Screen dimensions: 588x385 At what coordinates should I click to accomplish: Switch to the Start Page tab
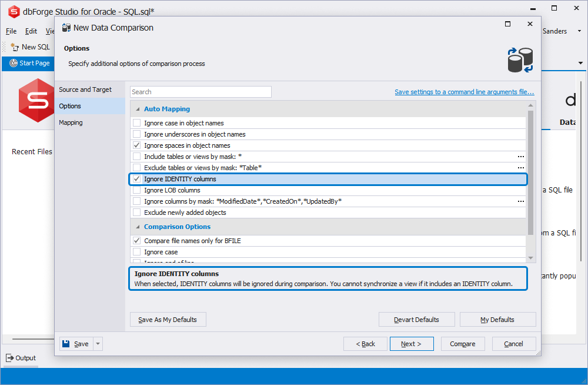click(29, 63)
